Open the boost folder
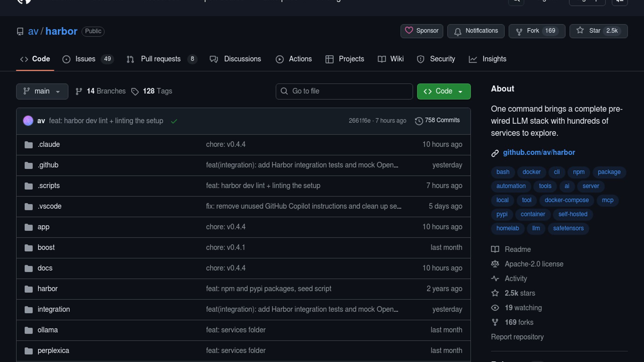Viewport: 644px width, 362px height. [46, 247]
